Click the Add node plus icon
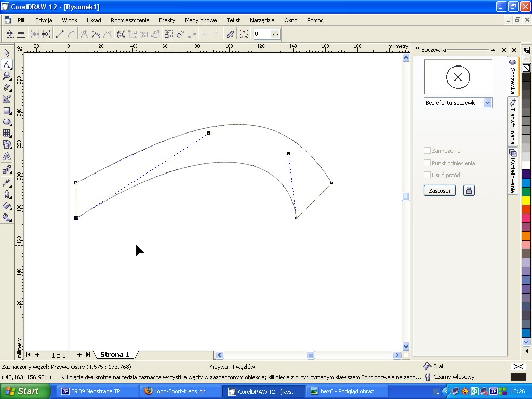This screenshot has height=399, width=532. [9, 34]
